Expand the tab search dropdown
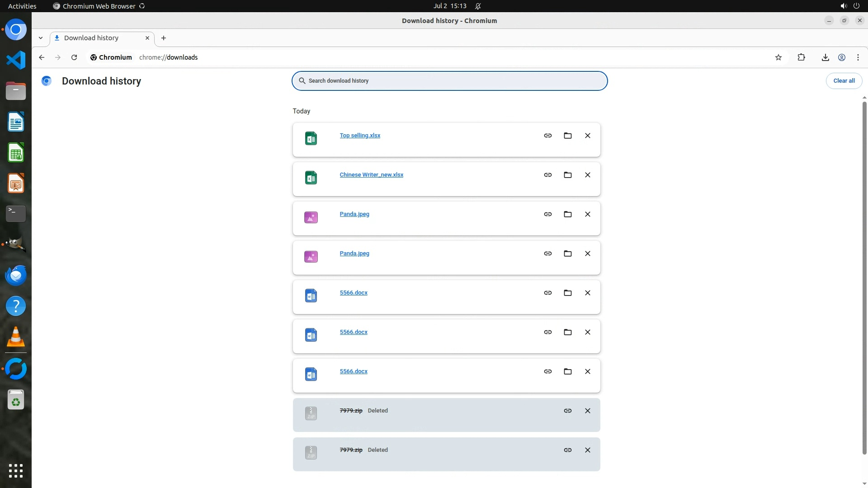The height and width of the screenshot is (488, 868). (41, 38)
